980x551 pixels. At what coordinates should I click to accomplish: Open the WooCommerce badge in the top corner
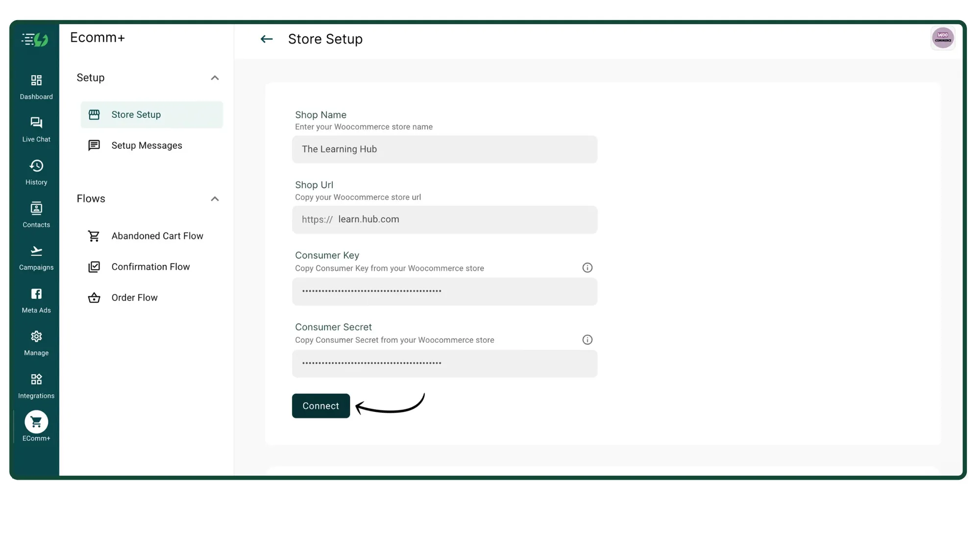click(x=942, y=38)
